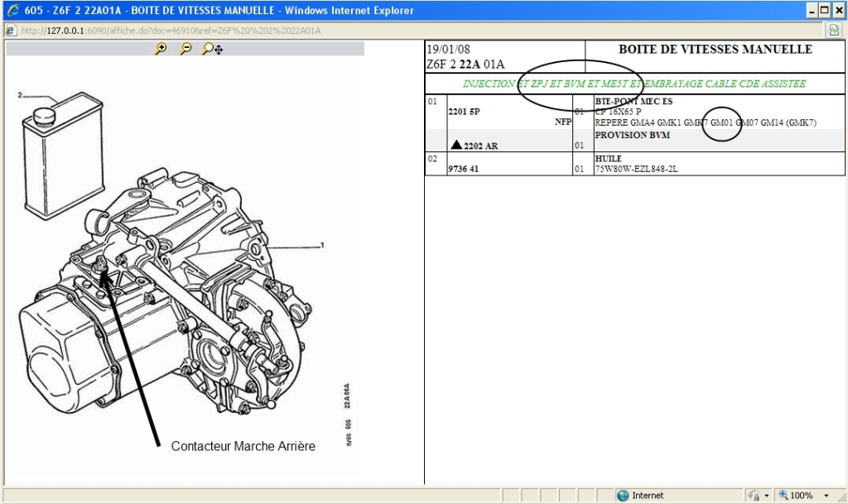Select oil part number 9736 41
Viewport: 848px width, 504px height.
point(465,169)
